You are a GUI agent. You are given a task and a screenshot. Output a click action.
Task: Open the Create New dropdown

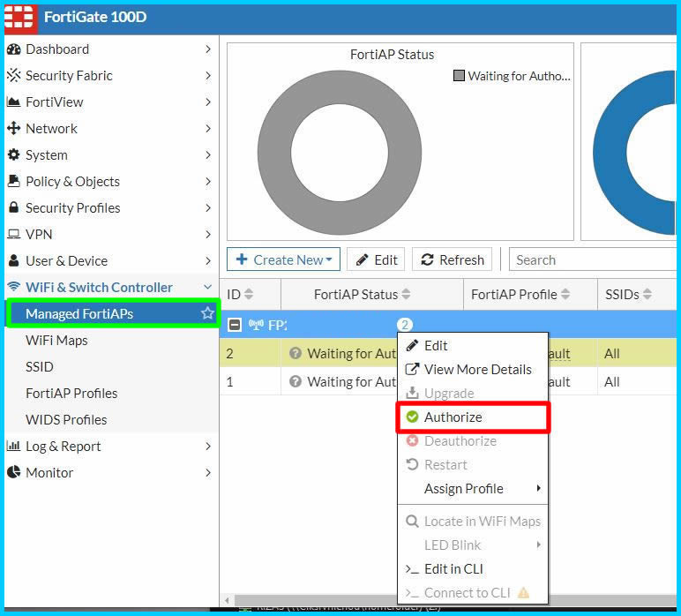pyautogui.click(x=284, y=259)
